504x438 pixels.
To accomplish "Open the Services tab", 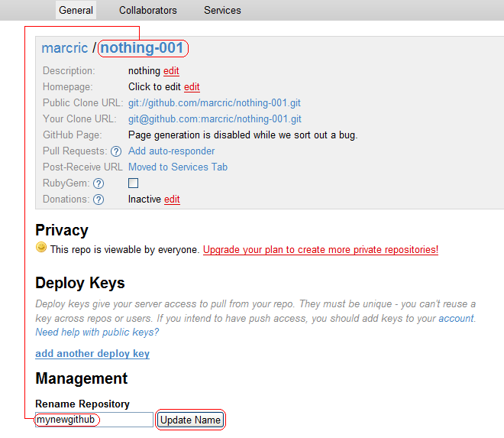I will point(222,10).
